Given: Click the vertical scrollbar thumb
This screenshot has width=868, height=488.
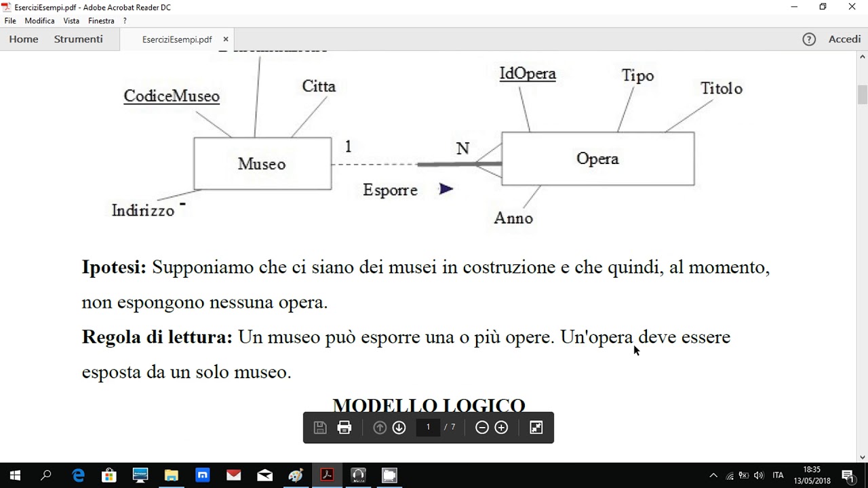Looking at the screenshot, I should (x=863, y=94).
